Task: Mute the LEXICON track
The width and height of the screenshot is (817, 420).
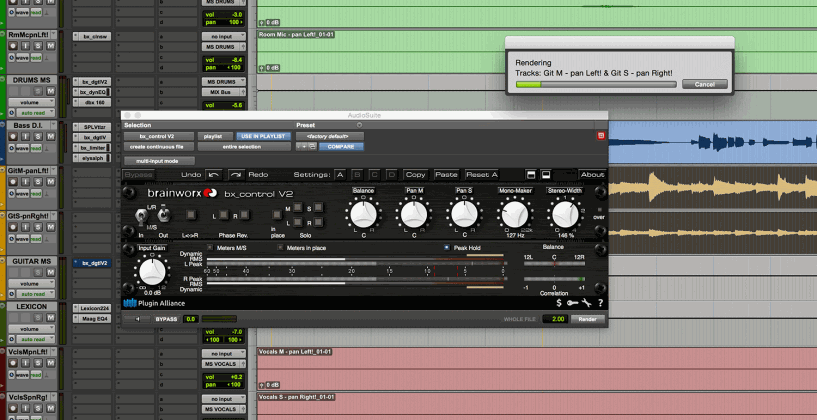Action: tap(51, 318)
